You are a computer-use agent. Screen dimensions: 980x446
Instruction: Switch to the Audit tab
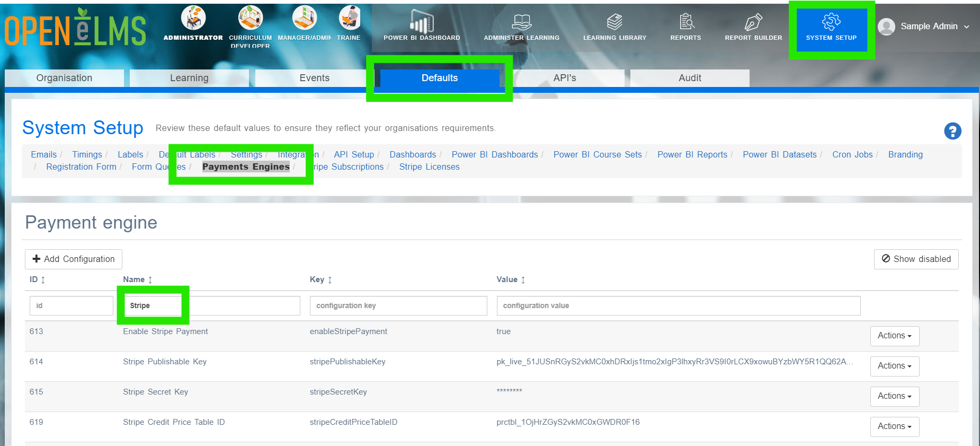click(x=690, y=78)
